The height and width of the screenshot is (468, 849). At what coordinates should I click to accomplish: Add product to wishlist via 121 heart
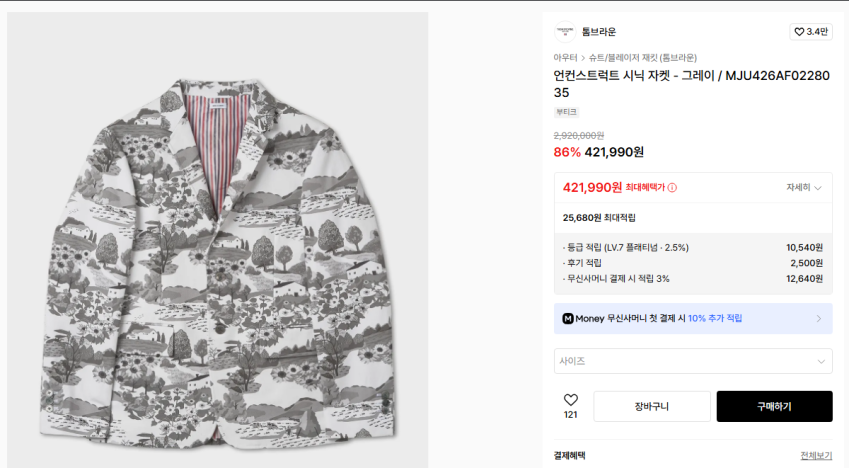[x=570, y=400]
